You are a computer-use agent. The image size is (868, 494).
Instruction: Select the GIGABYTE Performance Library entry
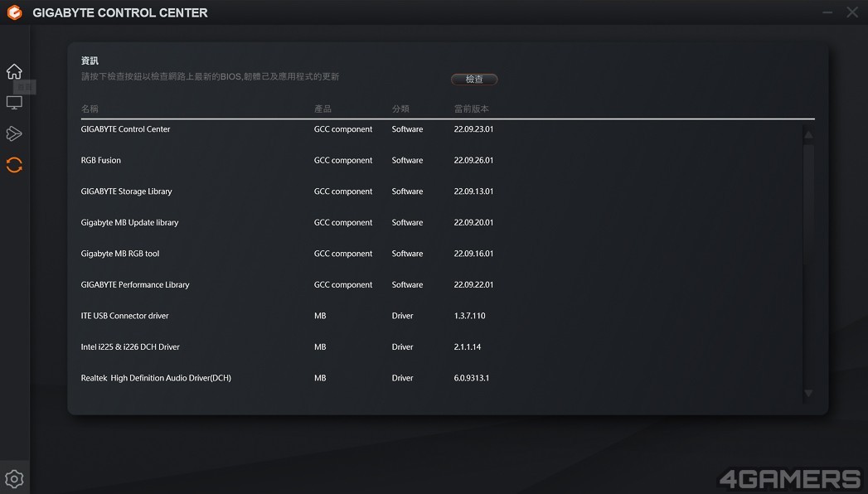click(x=135, y=284)
